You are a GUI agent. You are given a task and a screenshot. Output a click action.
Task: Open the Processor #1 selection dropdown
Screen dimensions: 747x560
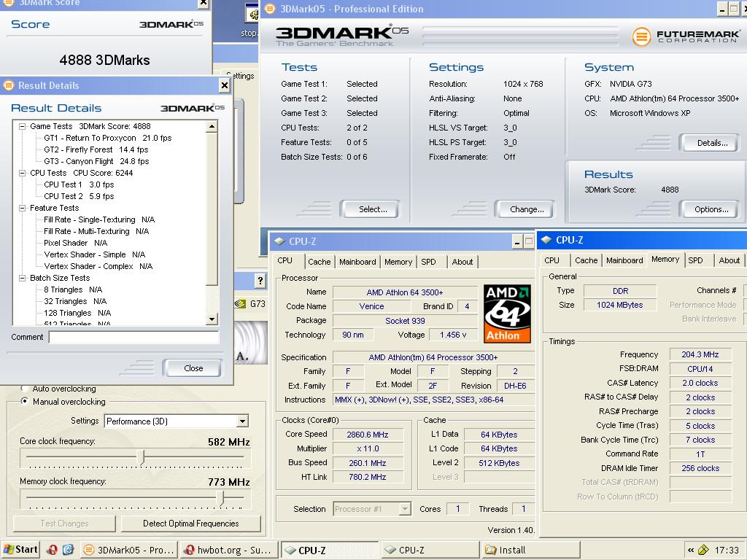click(405, 509)
